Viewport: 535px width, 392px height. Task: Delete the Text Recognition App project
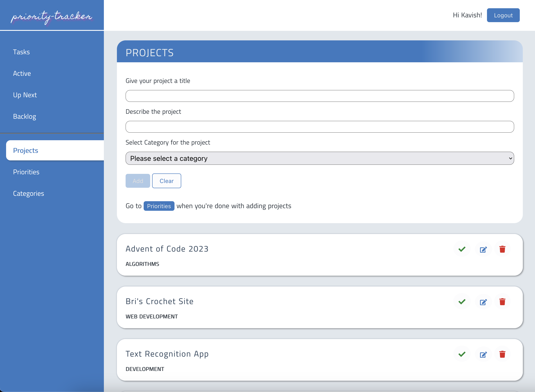502,354
